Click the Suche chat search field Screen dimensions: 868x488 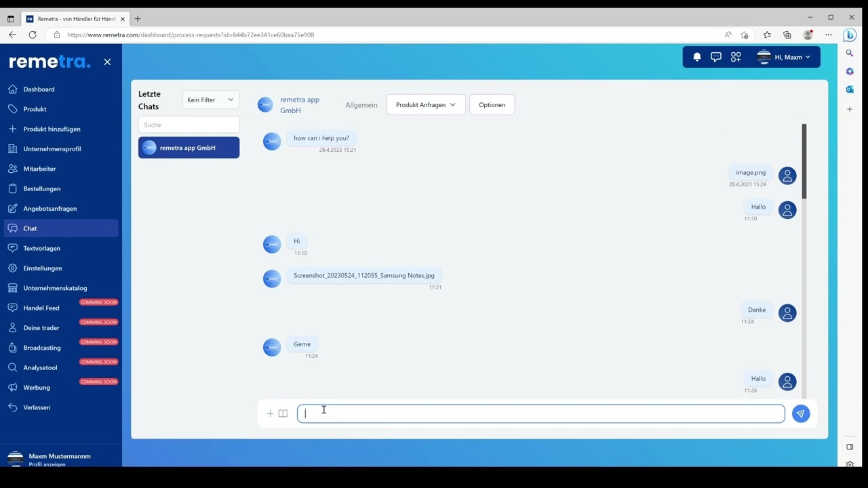pyautogui.click(x=189, y=125)
